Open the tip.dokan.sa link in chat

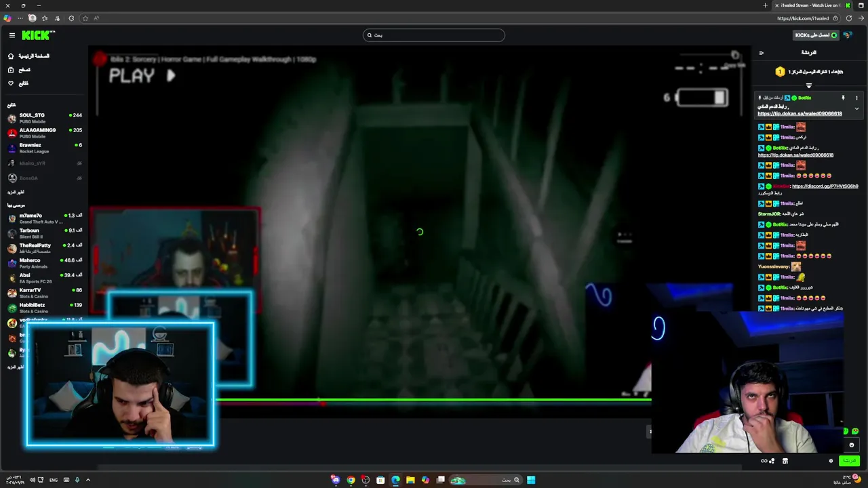pos(795,155)
